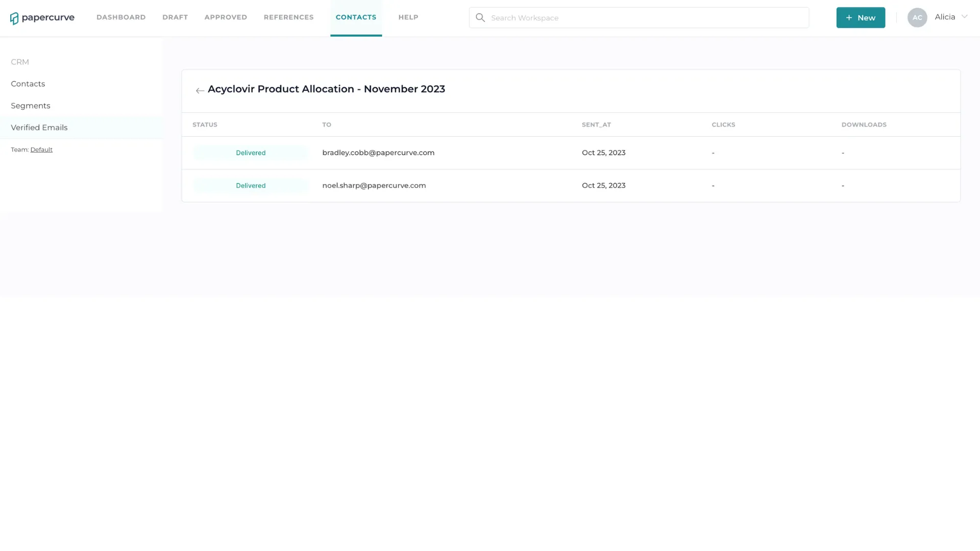Image resolution: width=980 pixels, height=551 pixels.
Task: Click the Papercurve logo icon
Action: (14, 18)
